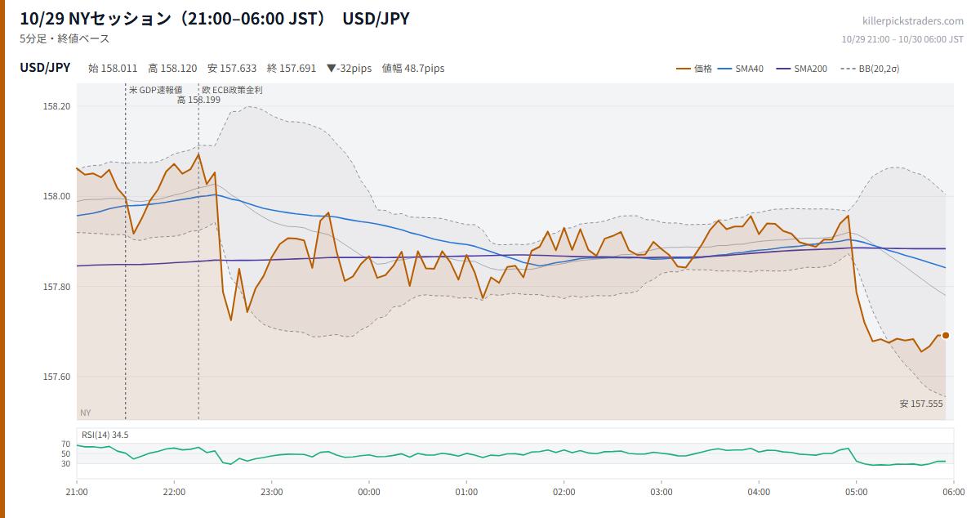The width and height of the screenshot is (980, 518).
Task: Click the 06:00 time axis label
Action: (954, 492)
